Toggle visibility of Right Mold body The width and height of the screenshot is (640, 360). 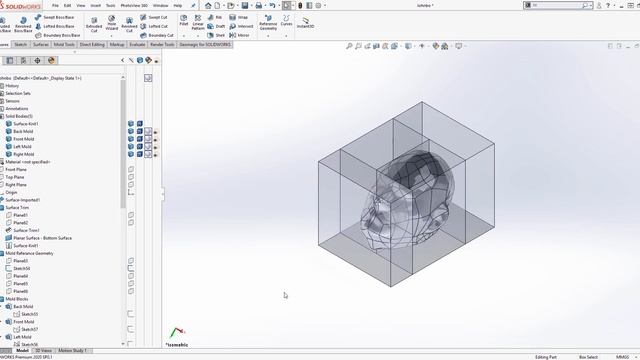pyautogui.click(x=131, y=154)
